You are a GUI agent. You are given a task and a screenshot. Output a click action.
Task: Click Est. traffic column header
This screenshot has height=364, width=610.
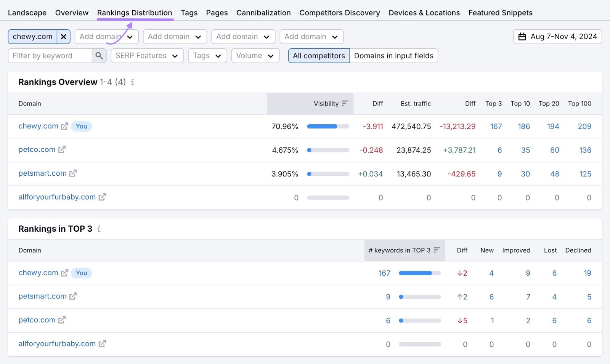[x=416, y=103]
